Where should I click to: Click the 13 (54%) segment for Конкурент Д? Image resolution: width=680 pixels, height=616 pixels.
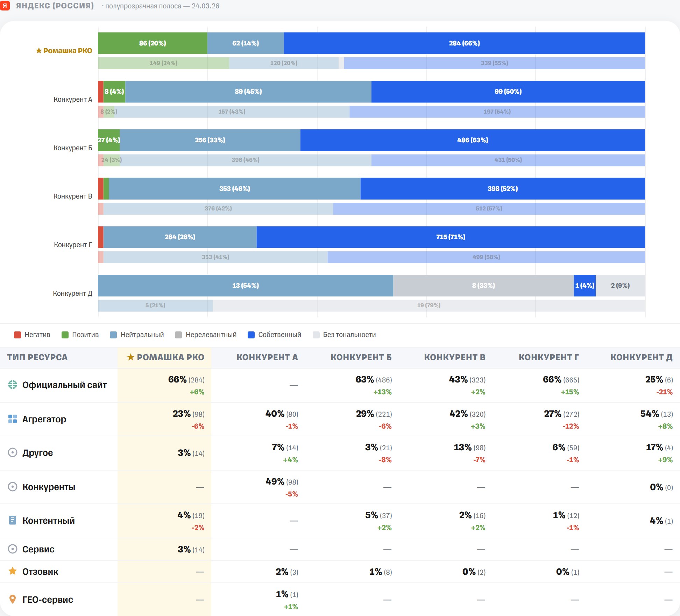(246, 286)
